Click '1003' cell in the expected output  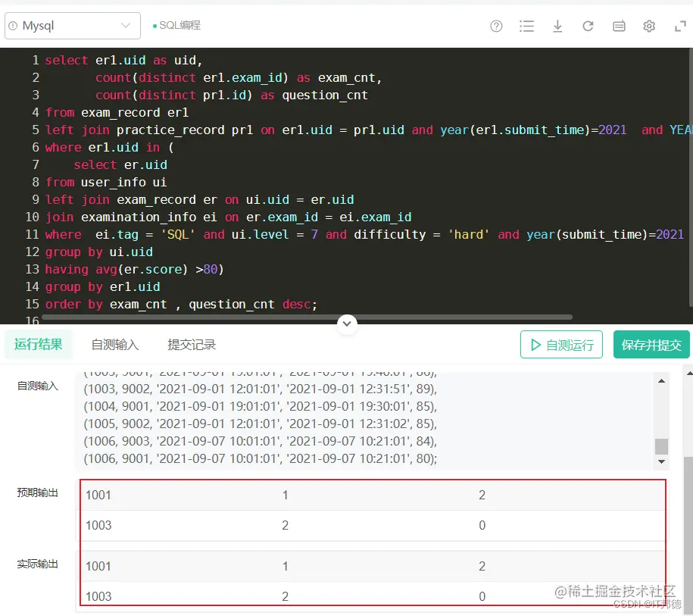coord(98,525)
